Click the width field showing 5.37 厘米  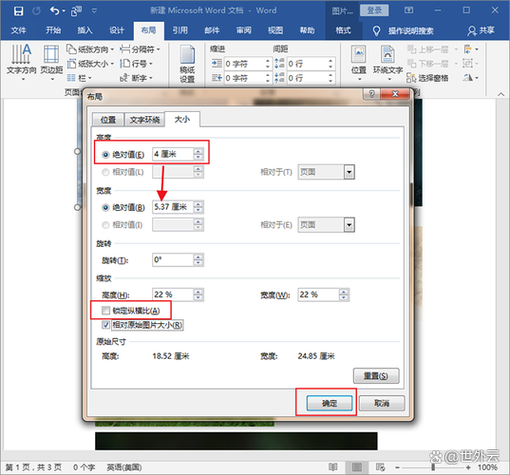[x=173, y=207]
